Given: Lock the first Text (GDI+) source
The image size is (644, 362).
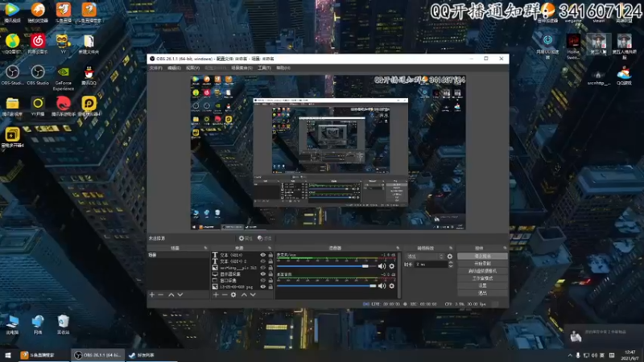Looking at the screenshot, I should point(270,255).
